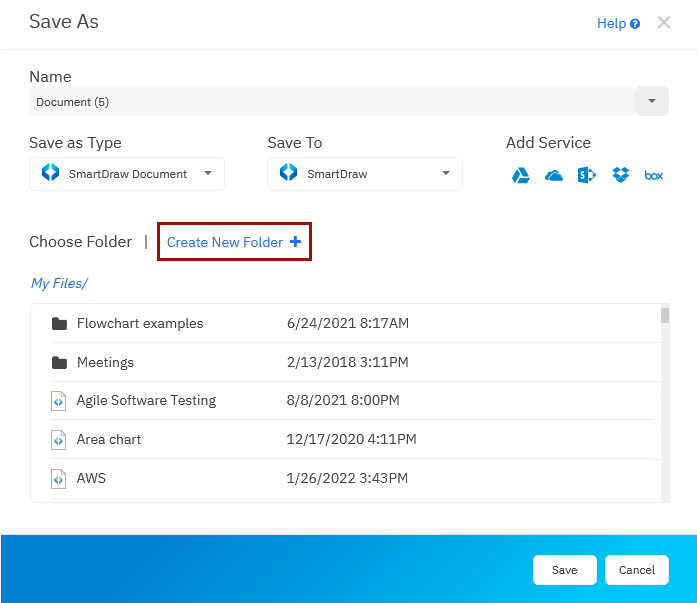Image resolution: width=697 pixels, height=603 pixels.
Task: Add SharePoint service icon
Action: [586, 175]
